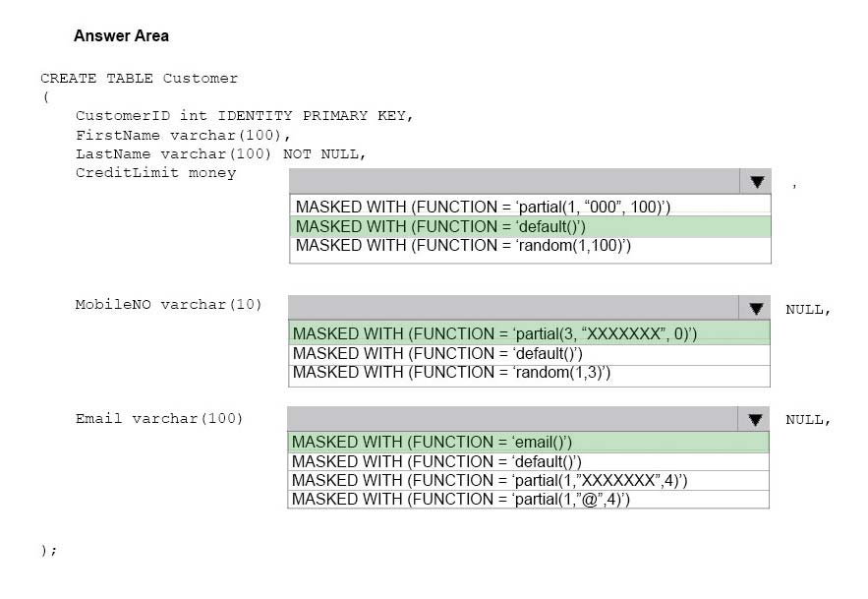Click the Answer Area heading
868x599 pixels.
121,35
